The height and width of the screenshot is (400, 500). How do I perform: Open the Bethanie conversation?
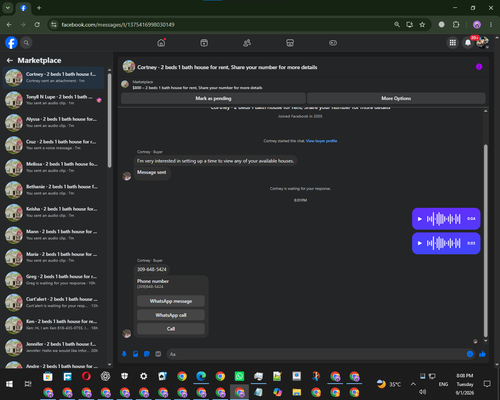click(x=53, y=190)
